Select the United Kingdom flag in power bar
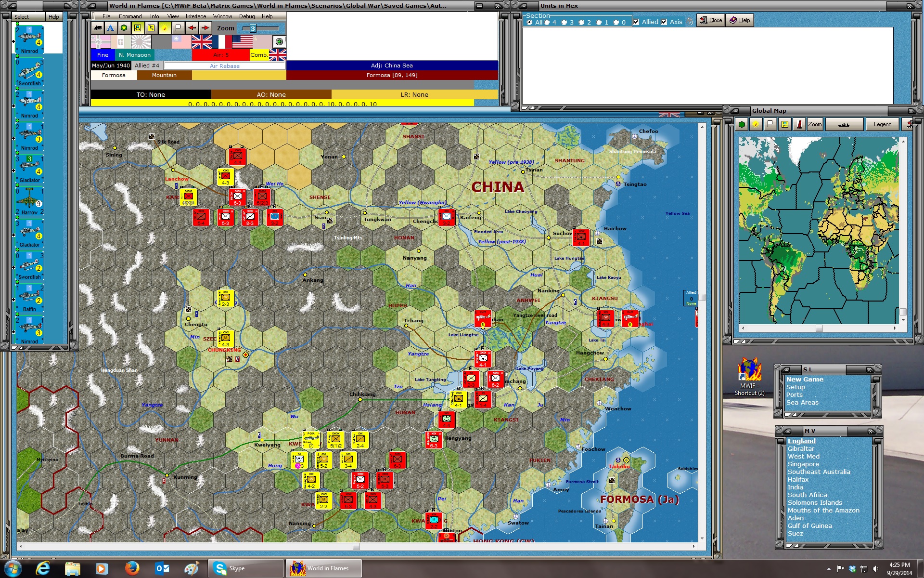The image size is (924, 578). point(202,42)
